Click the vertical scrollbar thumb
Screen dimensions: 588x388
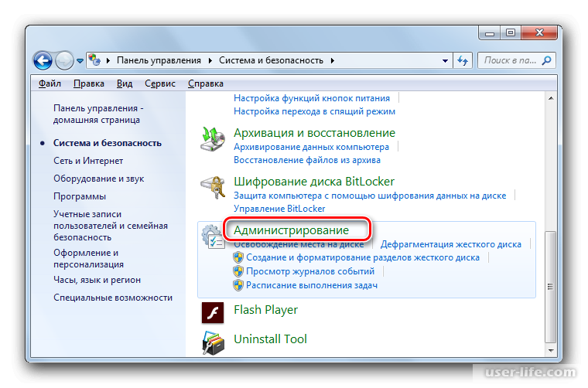551,287
